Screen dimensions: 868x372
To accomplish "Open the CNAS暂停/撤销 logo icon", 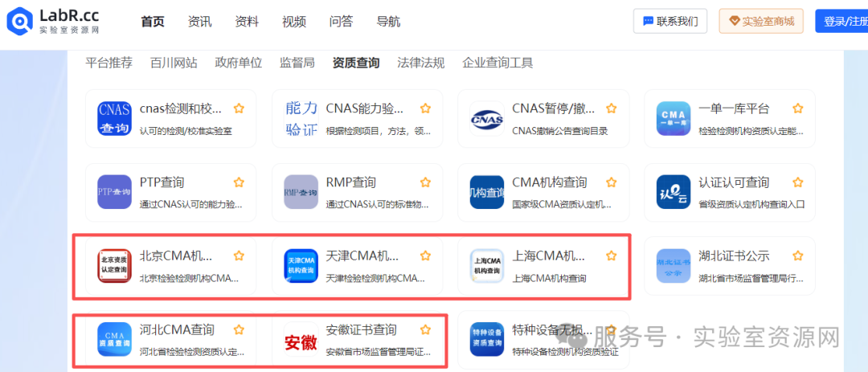I will [x=487, y=118].
